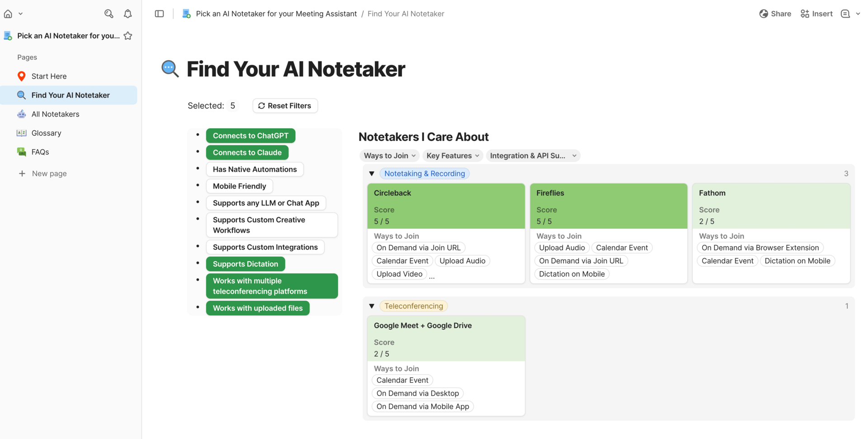
Task: Enable the Mobile Friendly filter
Action: click(x=239, y=186)
